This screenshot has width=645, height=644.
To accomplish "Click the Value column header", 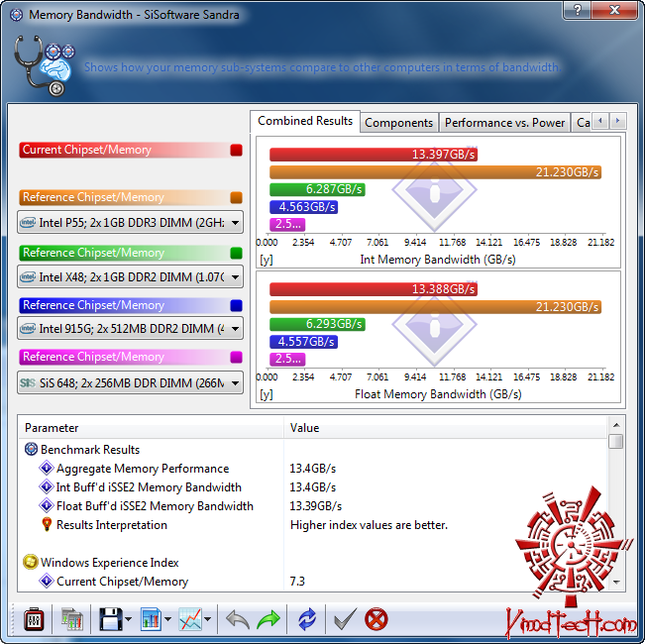I will point(445,428).
